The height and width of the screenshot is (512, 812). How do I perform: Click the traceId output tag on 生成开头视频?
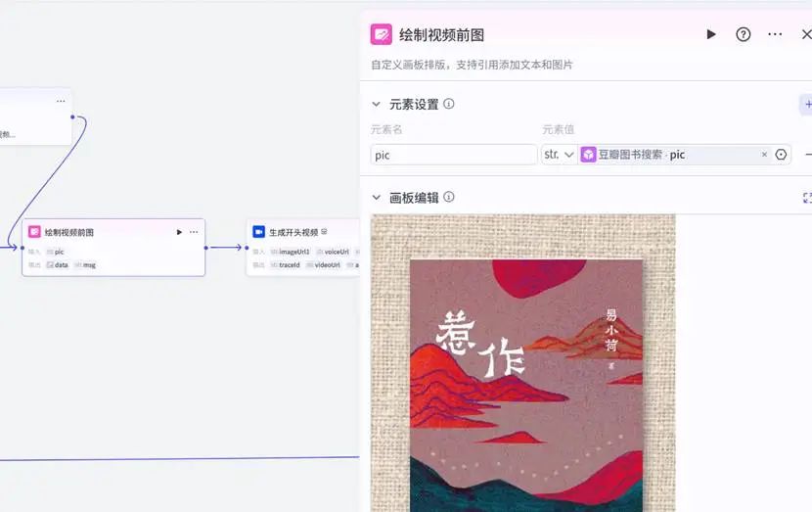tap(286, 264)
